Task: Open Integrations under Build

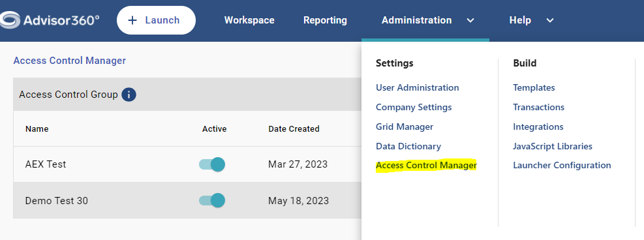Action: pos(538,127)
